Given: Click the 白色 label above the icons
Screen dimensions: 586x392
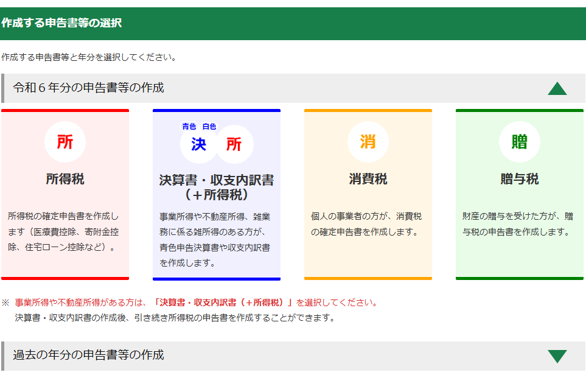Looking at the screenshot, I should [209, 127].
